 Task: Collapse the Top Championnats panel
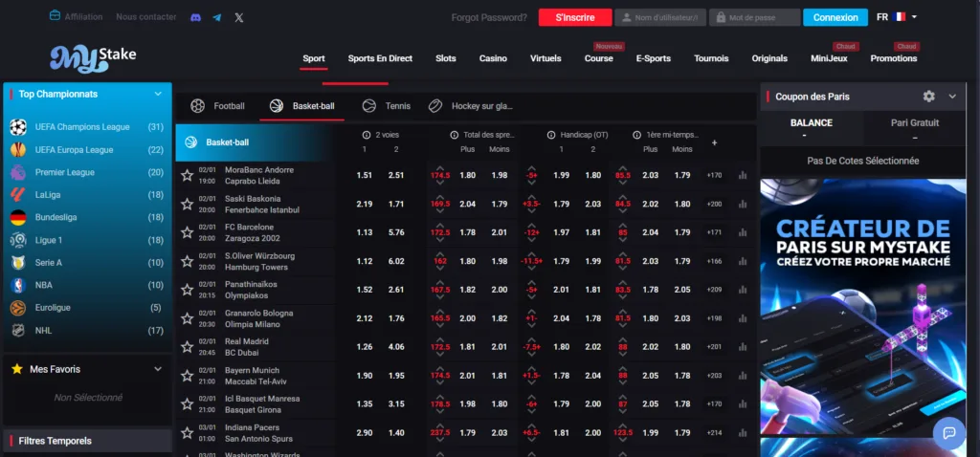(x=158, y=95)
